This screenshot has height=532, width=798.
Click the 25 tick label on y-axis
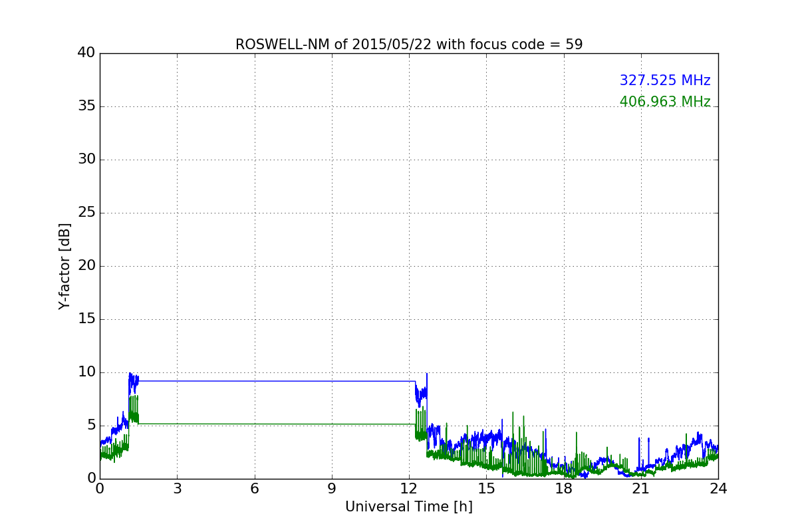86,212
